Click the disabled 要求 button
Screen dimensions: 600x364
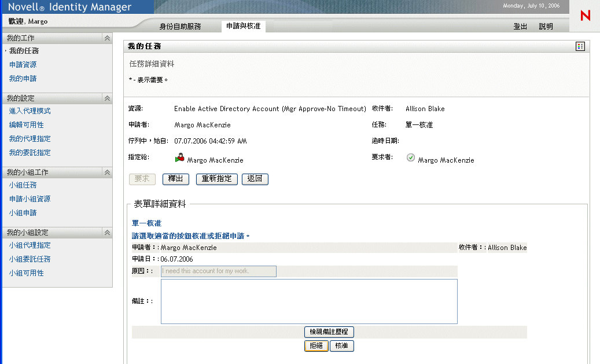tap(142, 179)
